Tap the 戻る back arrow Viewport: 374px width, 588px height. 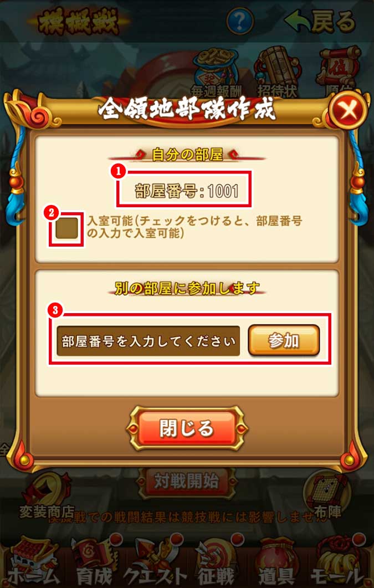(x=320, y=21)
